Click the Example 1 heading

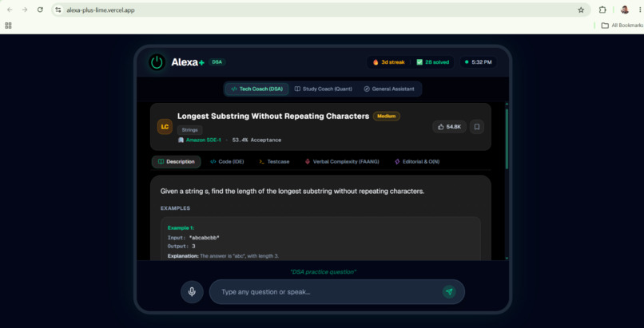point(181,228)
